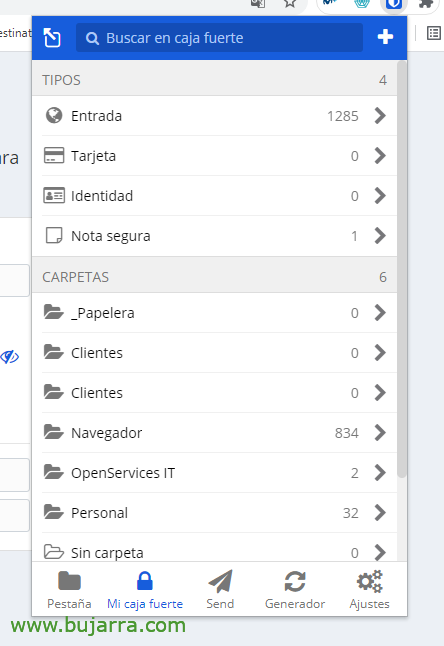
Task: Open Ajustes settings gears
Action: pyautogui.click(x=369, y=590)
